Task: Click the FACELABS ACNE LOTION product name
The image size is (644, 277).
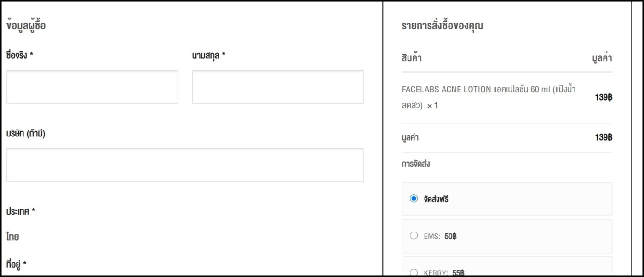Action: 488,89
